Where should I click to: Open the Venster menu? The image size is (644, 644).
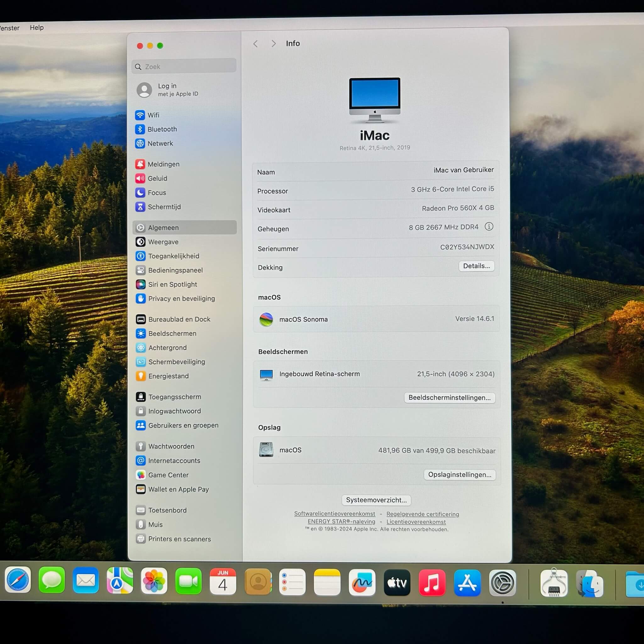click(x=9, y=28)
